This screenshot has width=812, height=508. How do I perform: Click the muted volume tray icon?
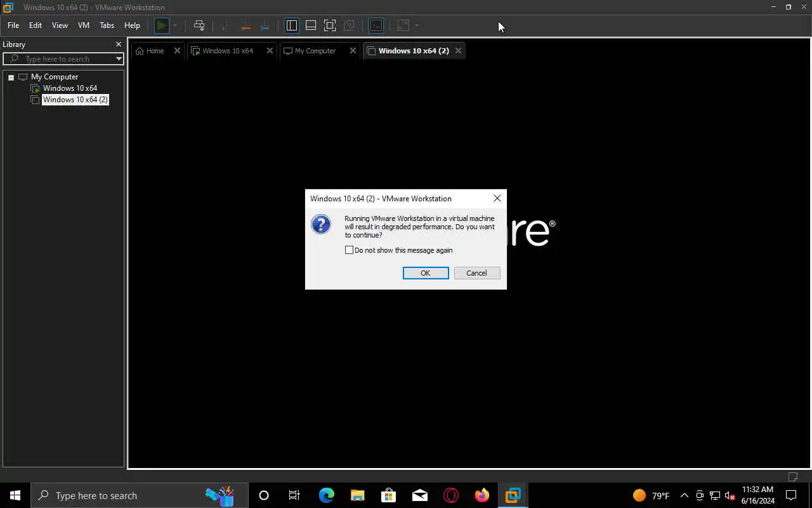[x=730, y=495]
